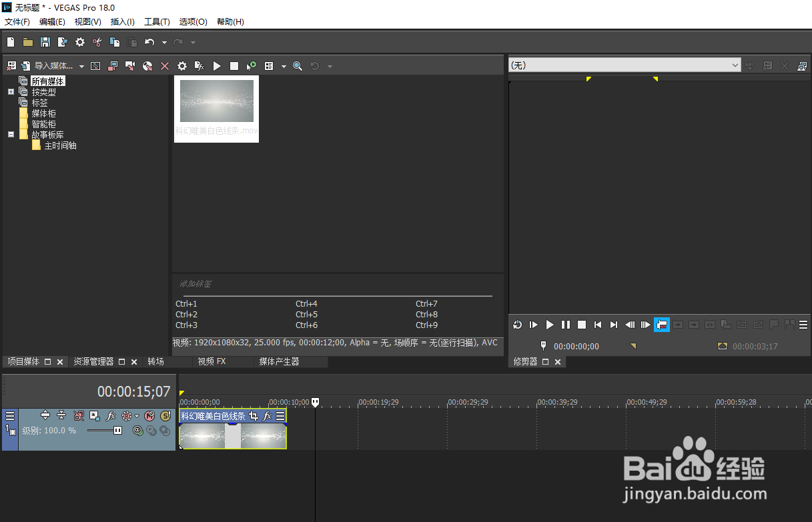Expand the 按类型 tree node
This screenshot has width=812, height=522.
click(11, 92)
